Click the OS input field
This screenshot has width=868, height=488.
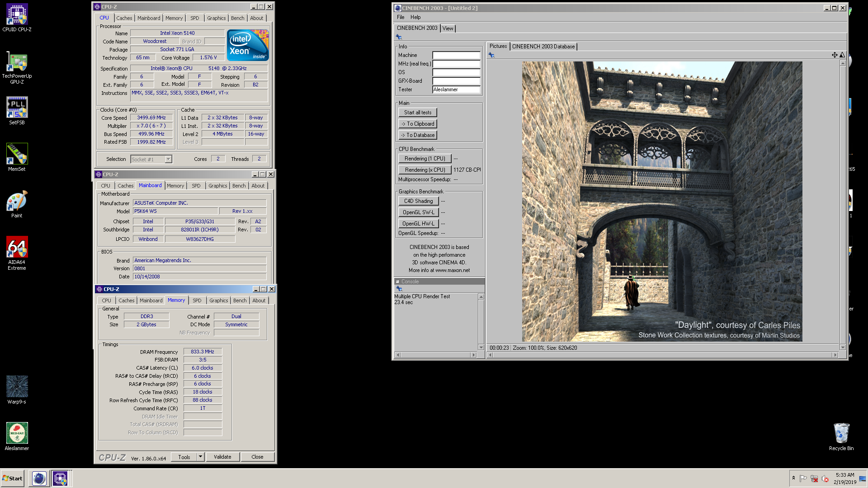pos(456,72)
